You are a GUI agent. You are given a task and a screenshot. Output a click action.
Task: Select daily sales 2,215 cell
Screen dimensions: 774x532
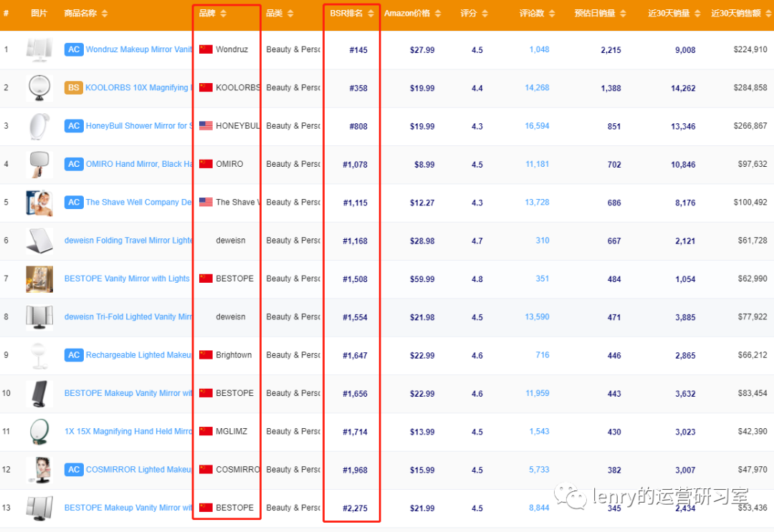click(x=611, y=50)
